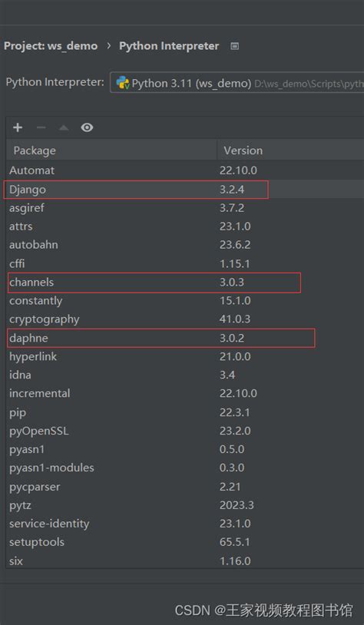Select the setuptools package row

[185, 542]
